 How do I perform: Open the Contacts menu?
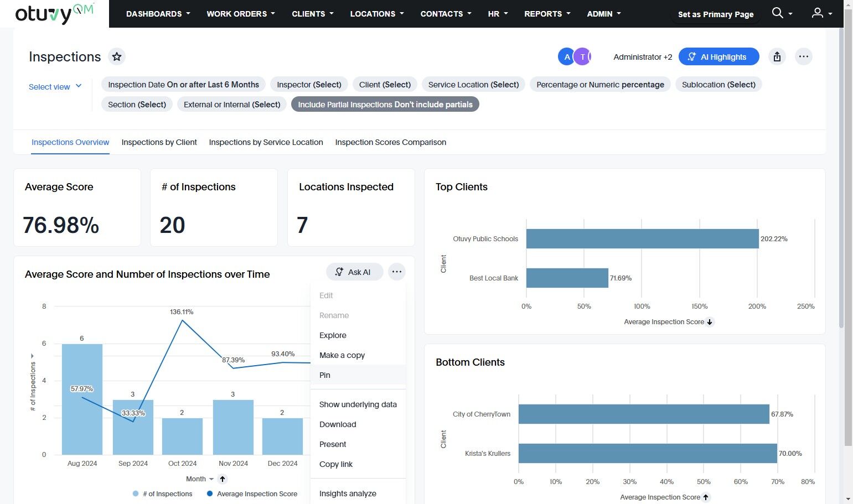(x=446, y=14)
